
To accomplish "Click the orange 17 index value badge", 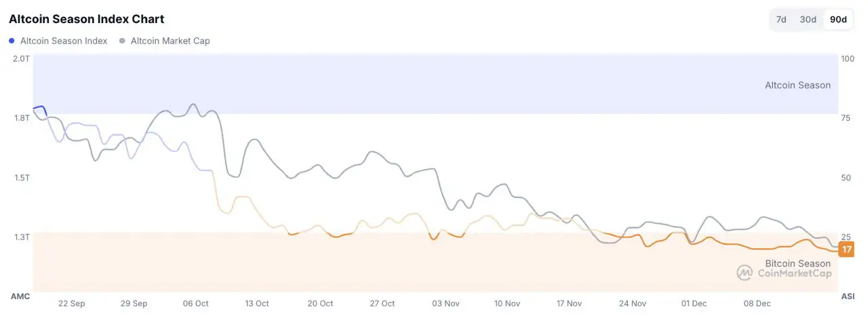I will [x=846, y=250].
